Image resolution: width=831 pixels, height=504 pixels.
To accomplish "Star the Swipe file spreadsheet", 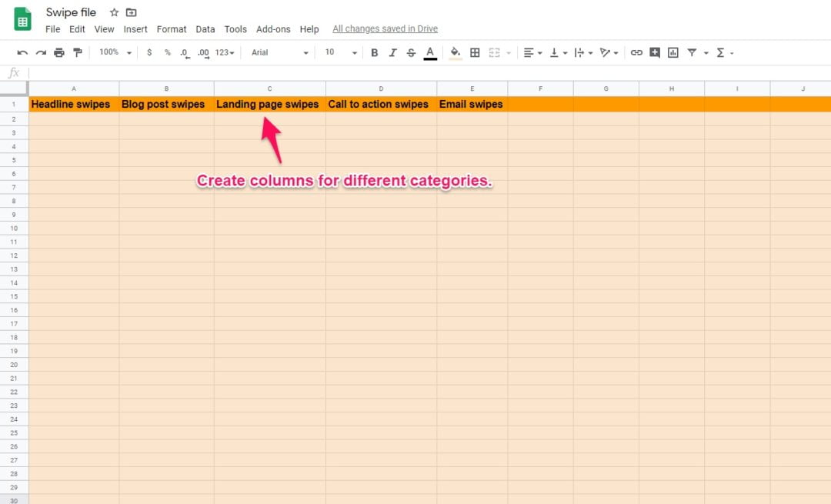I will point(114,12).
